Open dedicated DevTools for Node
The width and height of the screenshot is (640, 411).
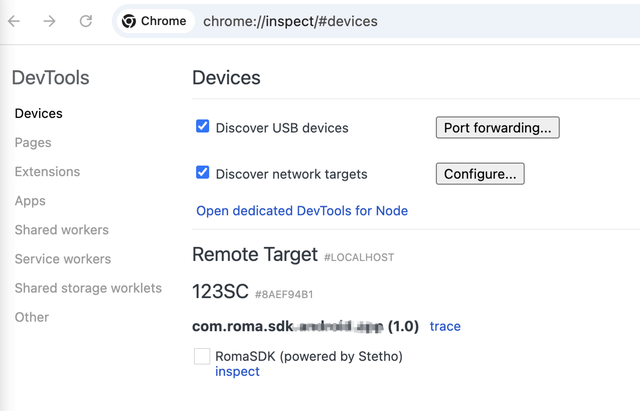click(302, 211)
